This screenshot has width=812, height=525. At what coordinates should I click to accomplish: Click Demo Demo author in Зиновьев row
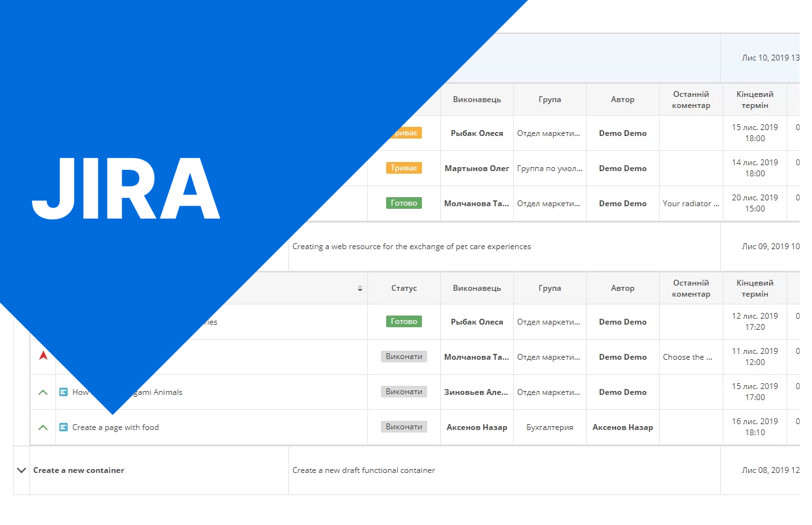point(623,392)
